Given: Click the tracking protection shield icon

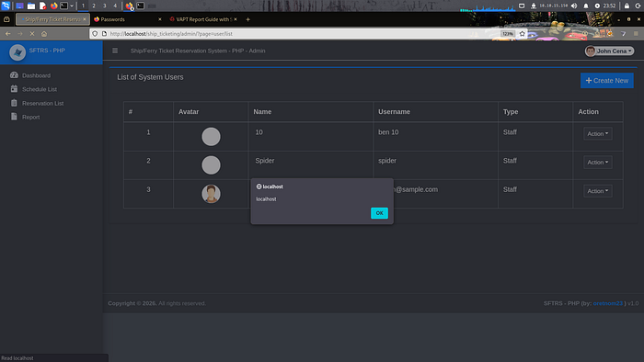Looking at the screenshot, I should (x=95, y=34).
